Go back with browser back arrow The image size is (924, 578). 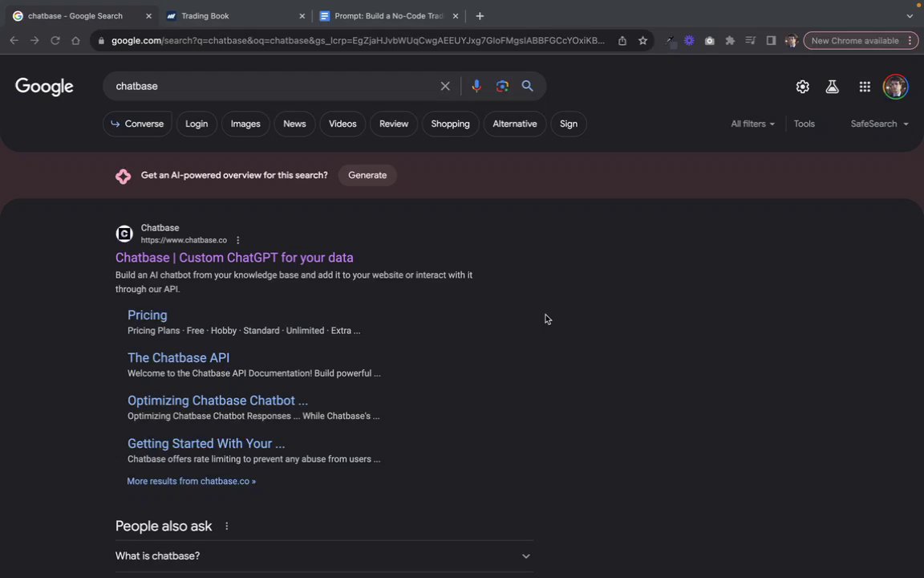(x=14, y=41)
